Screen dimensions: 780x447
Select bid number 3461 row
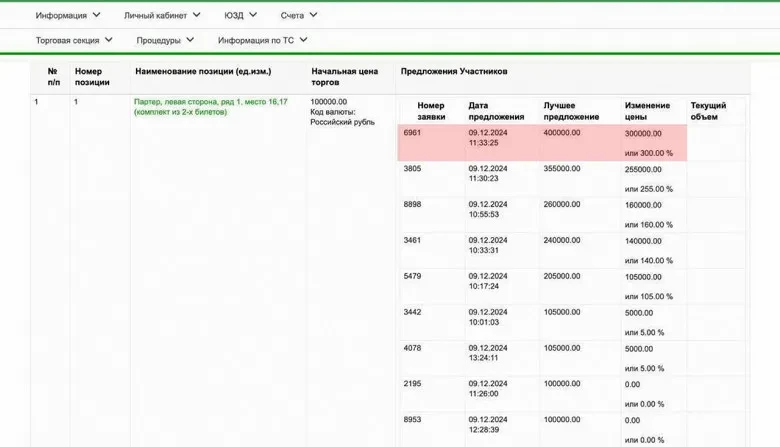click(x=412, y=241)
